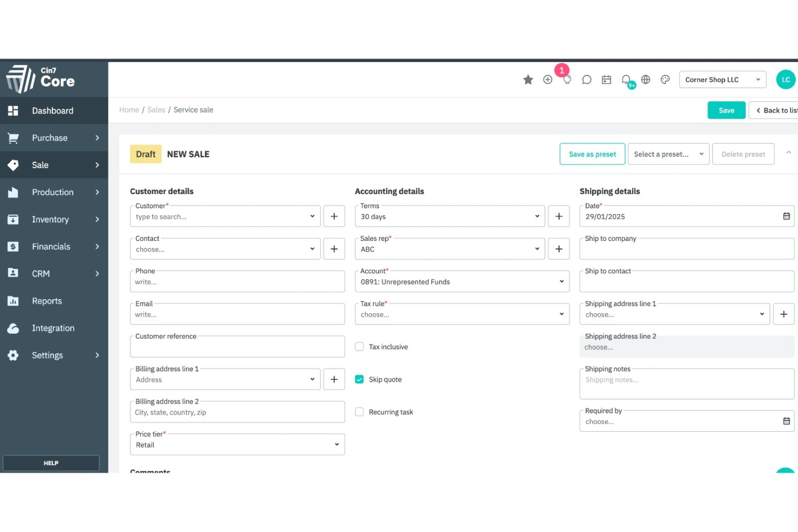This screenshot has height=532, width=798.
Task: Click the lightbulb tips icon
Action: (567, 79)
